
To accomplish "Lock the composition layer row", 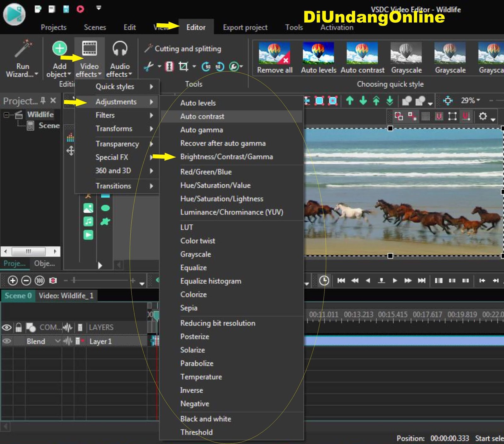I will tap(19, 327).
